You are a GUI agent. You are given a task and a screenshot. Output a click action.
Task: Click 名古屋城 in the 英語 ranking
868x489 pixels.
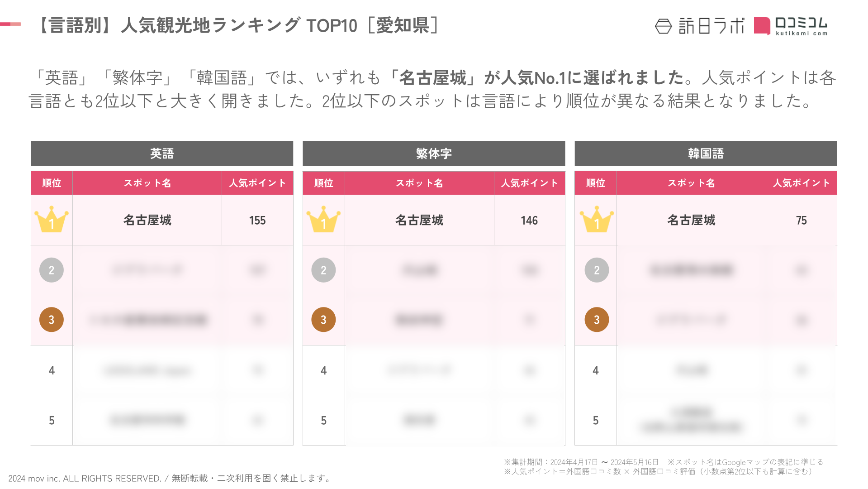tap(147, 220)
